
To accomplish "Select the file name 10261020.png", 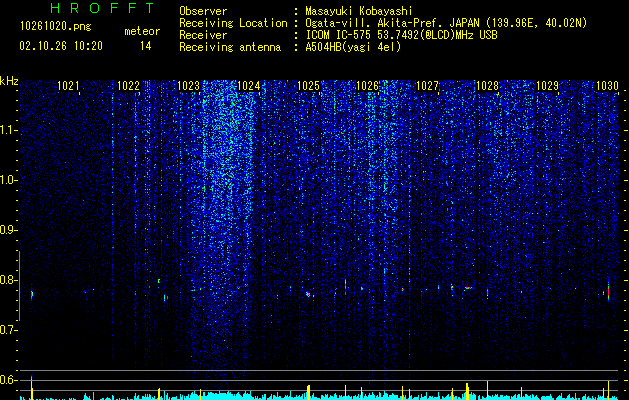I will [56, 26].
